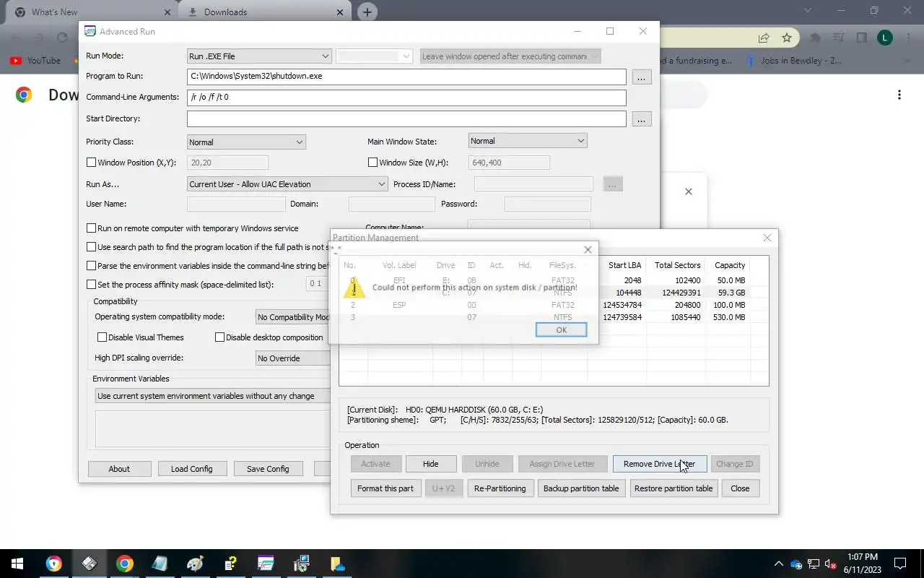The width and height of the screenshot is (924, 578).
Task: Enable Window Position (X,Y) checkbox
Action: pos(91,163)
